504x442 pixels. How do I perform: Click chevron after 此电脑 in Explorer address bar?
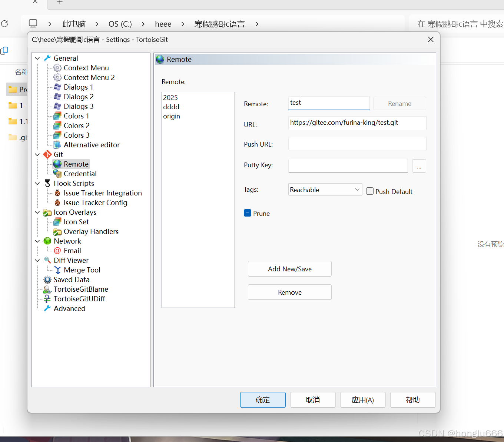[97, 24]
